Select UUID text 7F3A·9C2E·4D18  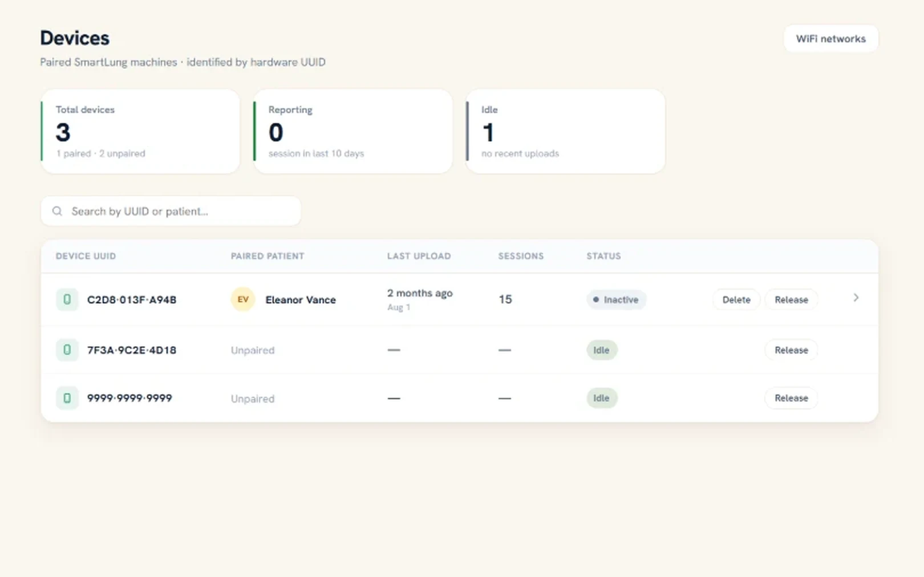coord(132,350)
